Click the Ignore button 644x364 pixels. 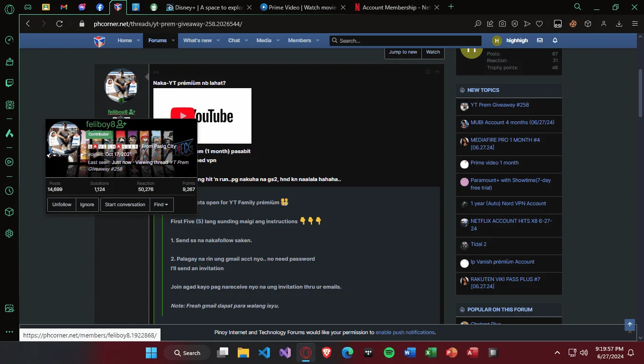[87, 205]
